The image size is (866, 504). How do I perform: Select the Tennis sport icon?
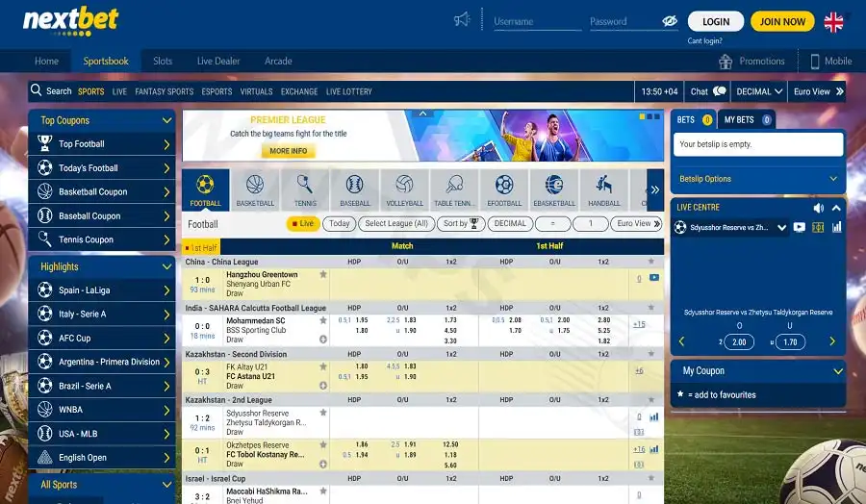[x=305, y=189]
